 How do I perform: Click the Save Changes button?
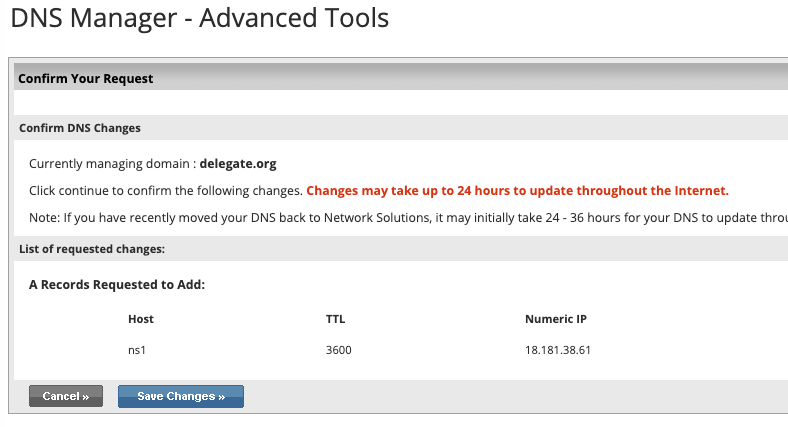[181, 397]
